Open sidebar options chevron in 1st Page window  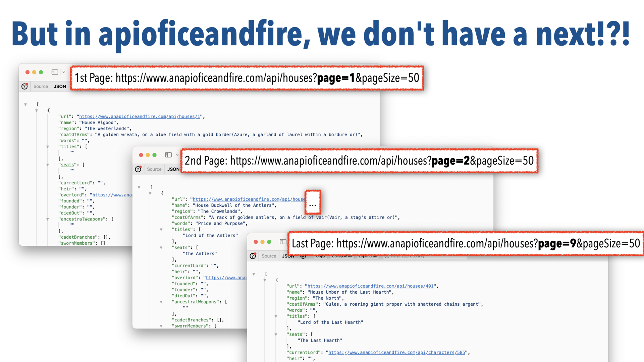[64, 72]
